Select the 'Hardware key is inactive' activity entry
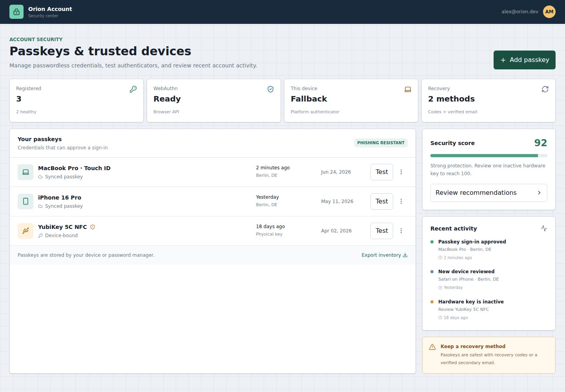The height and width of the screenshot is (392, 565). pos(489,310)
